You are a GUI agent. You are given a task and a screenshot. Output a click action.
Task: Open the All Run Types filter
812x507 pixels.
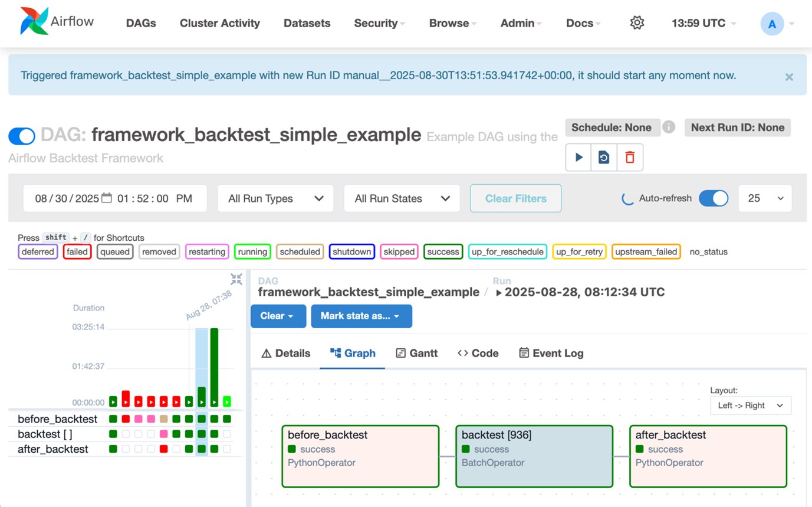(275, 198)
